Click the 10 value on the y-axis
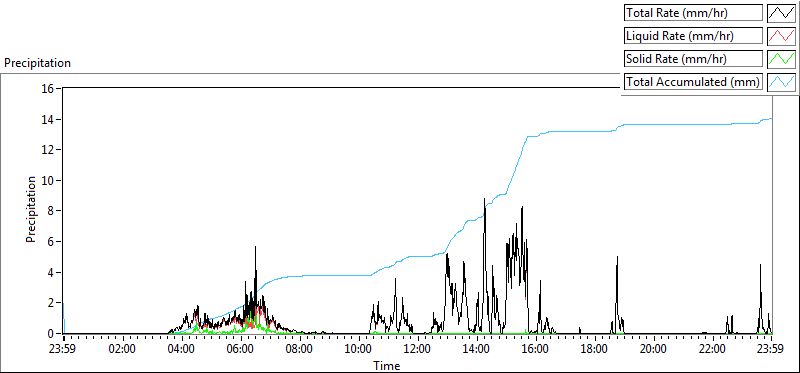 48,180
